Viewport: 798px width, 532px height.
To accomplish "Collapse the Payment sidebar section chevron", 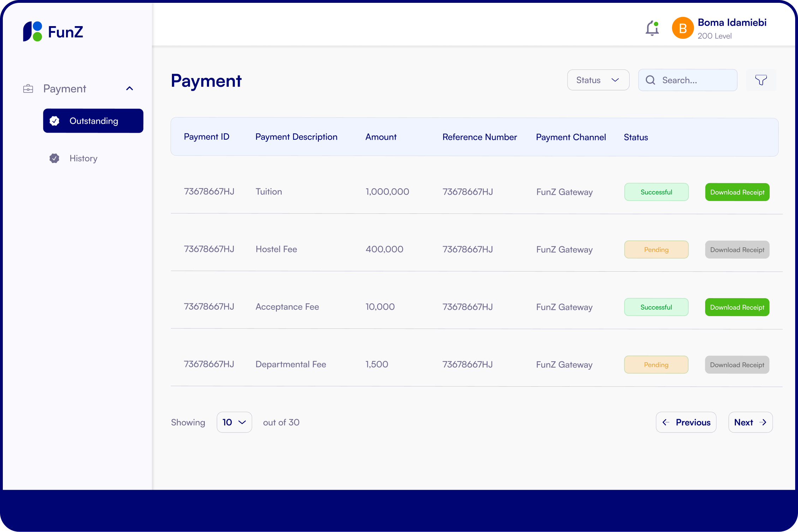I will coord(130,89).
